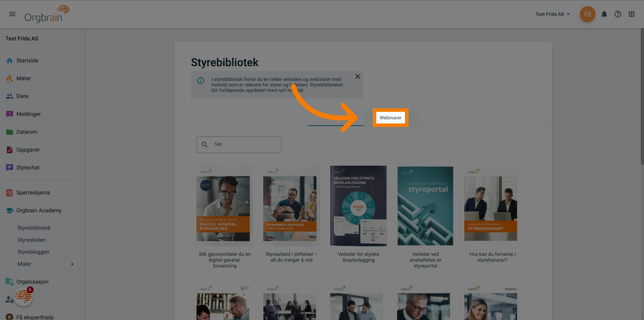The image size is (644, 320).
Task: Click the search magnifier icon
Action: click(204, 145)
